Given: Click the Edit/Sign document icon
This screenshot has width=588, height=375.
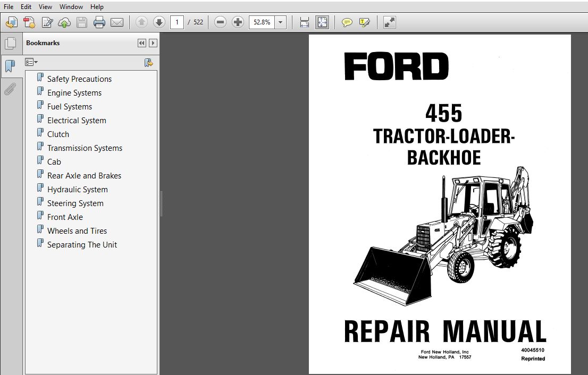Looking at the screenshot, I should (x=47, y=22).
